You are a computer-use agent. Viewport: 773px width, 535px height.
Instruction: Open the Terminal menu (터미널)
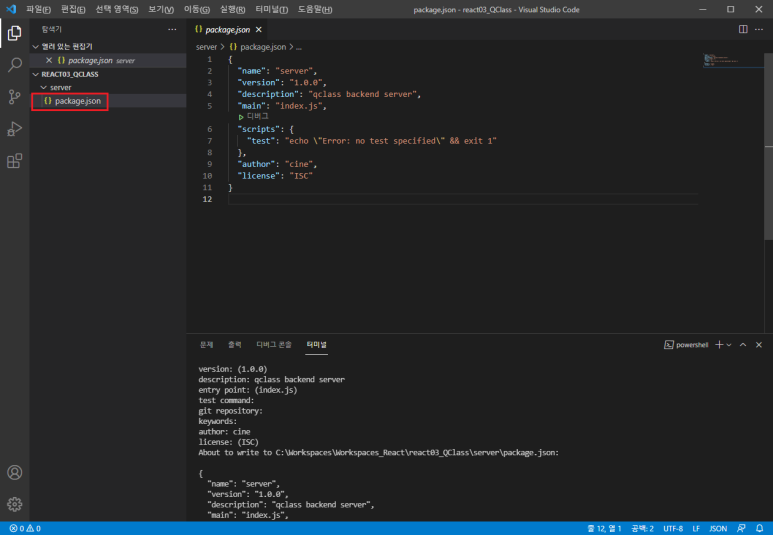click(x=272, y=9)
